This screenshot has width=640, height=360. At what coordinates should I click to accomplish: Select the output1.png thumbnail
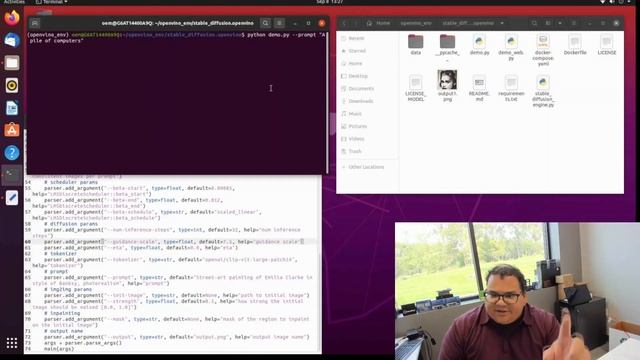[447, 80]
